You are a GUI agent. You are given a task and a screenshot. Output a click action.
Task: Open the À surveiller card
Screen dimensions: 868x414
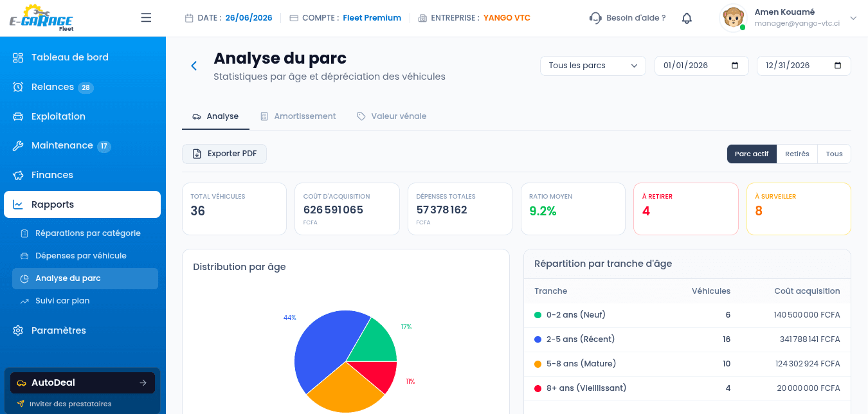pyautogui.click(x=799, y=209)
